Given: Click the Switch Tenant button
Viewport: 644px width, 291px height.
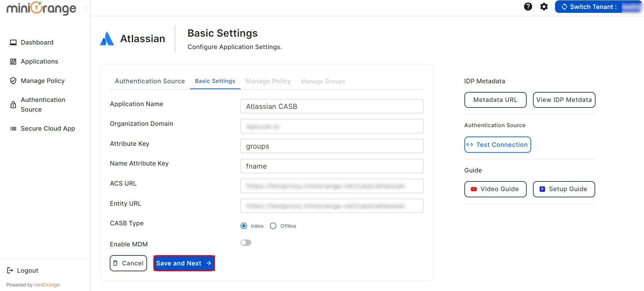Looking at the screenshot, I should (x=598, y=7).
